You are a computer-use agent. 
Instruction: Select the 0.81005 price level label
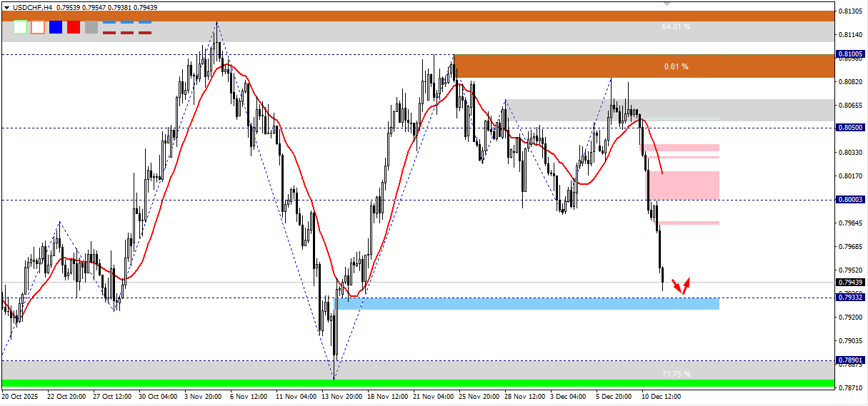coord(850,54)
